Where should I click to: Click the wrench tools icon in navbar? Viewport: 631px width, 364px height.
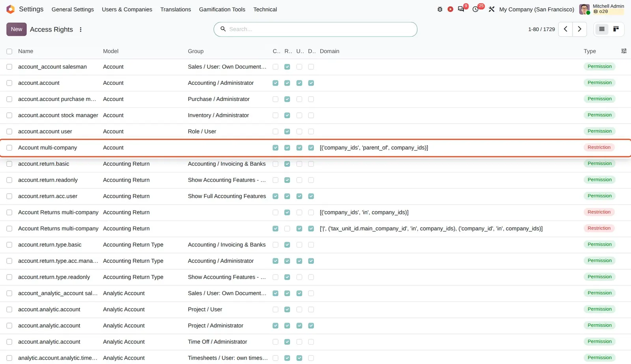491,9
